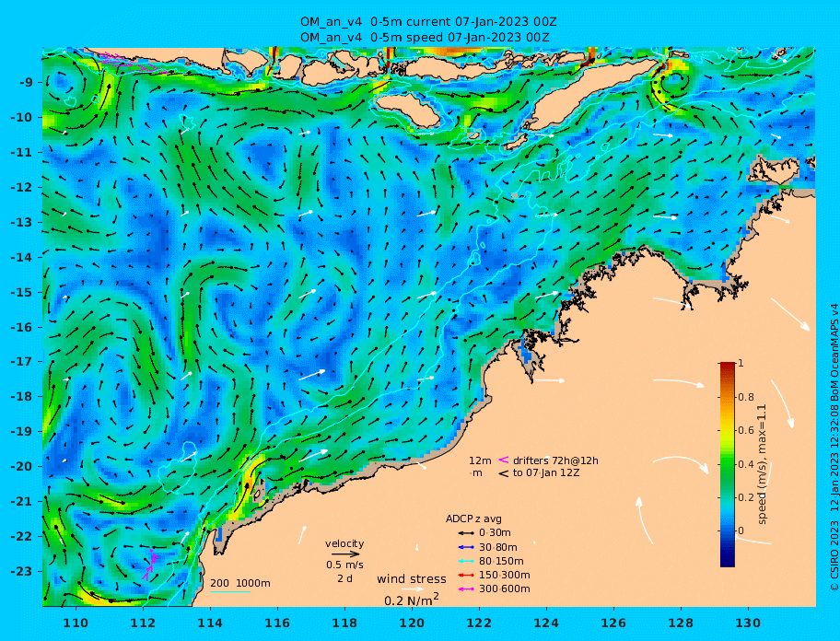This screenshot has height=641, width=840.
Task: Click the longitude axis label '116'
Action: click(277, 623)
